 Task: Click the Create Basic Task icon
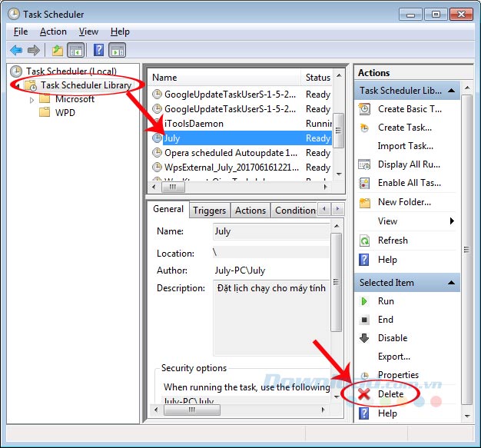(x=364, y=109)
